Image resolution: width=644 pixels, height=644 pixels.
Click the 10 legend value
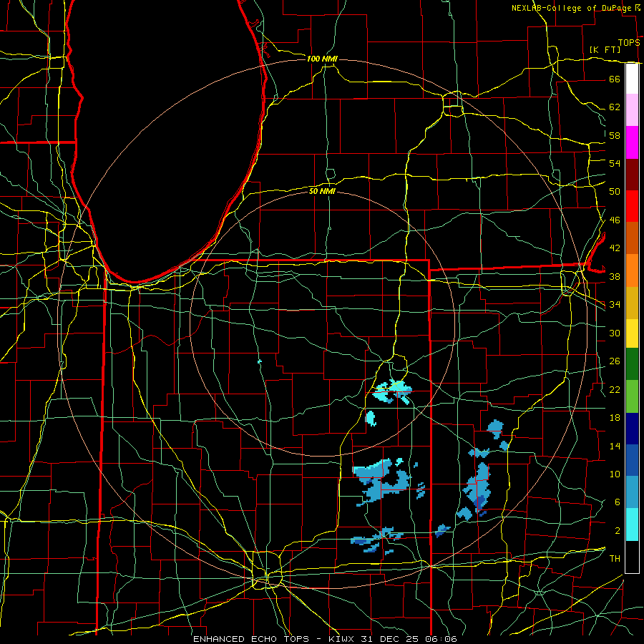tap(615, 474)
